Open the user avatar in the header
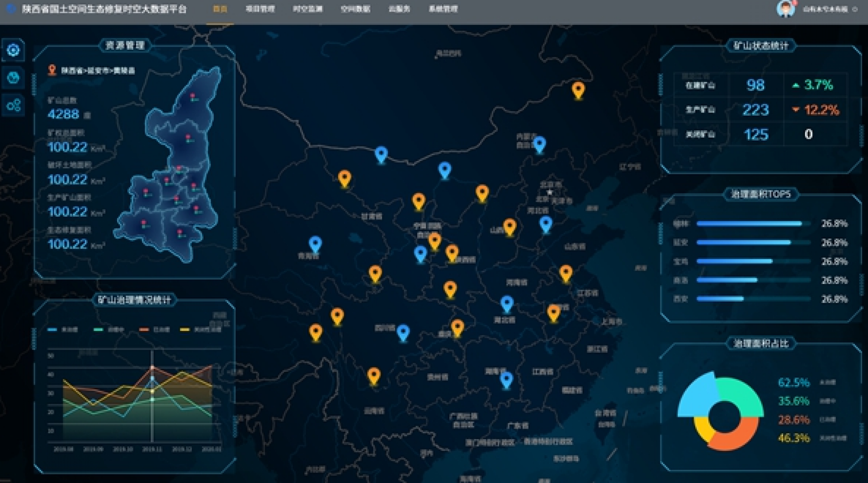The image size is (868, 483). (785, 9)
